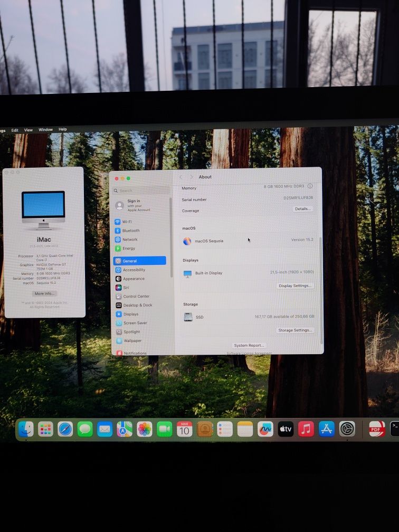Image resolution: width=399 pixels, height=532 pixels.
Task: Click the settings sidebar scrollbar
Action: point(171,237)
